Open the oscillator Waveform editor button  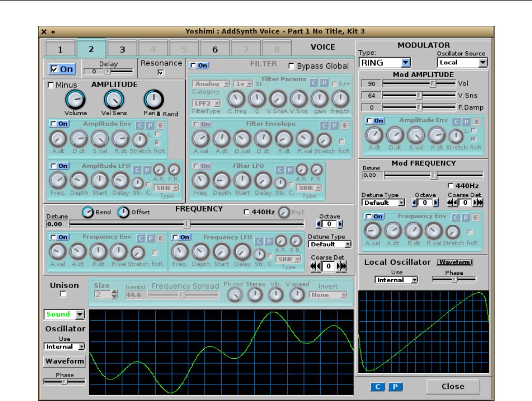coord(64,361)
